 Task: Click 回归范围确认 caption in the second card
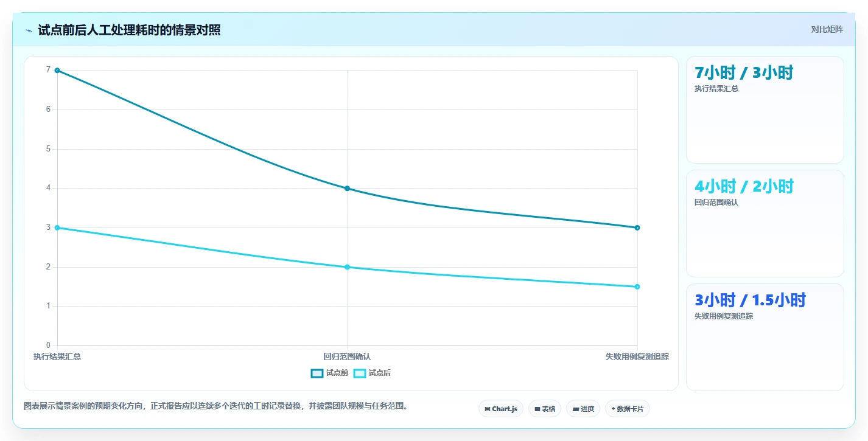click(x=716, y=203)
